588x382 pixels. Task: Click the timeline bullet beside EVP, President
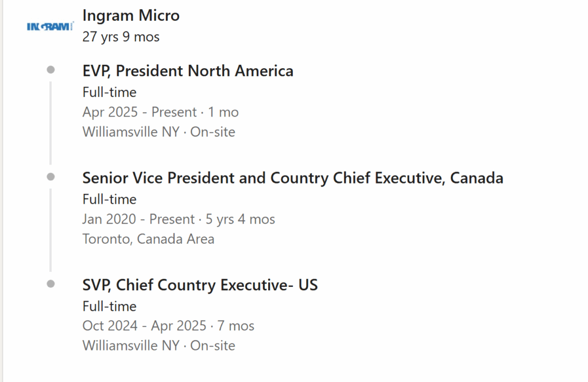tap(51, 69)
